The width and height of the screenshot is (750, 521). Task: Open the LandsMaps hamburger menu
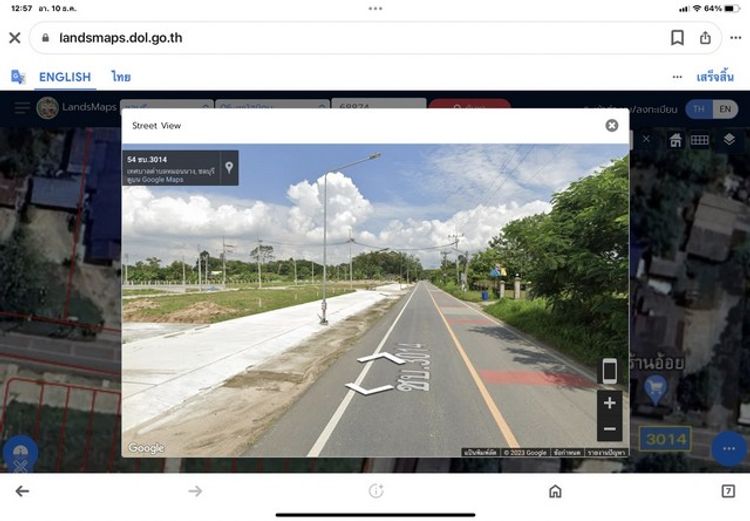22,108
